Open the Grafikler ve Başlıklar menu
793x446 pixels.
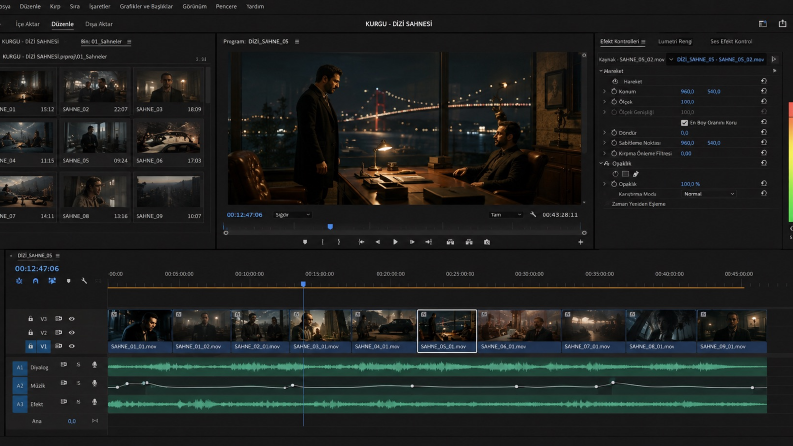[146, 7]
